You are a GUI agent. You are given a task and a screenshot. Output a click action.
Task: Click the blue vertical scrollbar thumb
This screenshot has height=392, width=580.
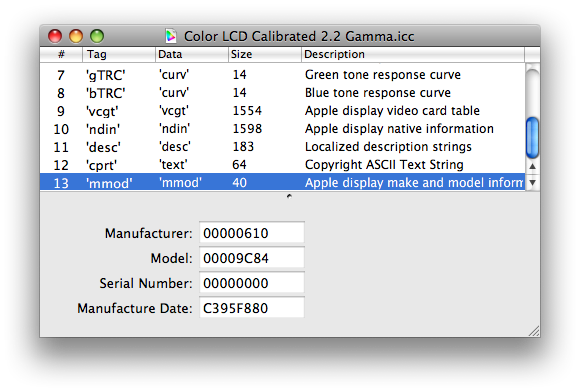click(532, 137)
